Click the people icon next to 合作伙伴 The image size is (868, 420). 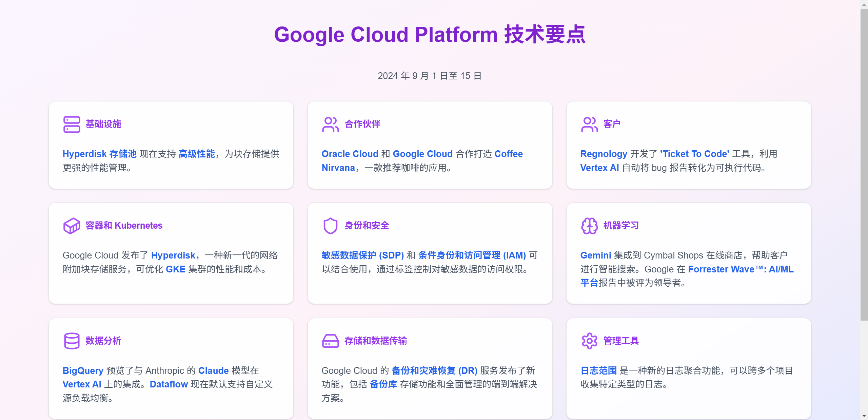click(330, 124)
